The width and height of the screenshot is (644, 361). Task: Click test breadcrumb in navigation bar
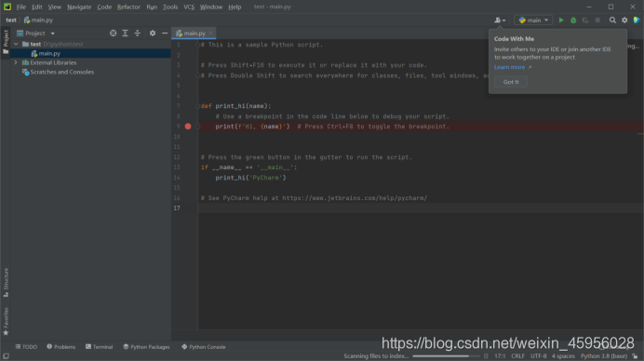pyautogui.click(x=11, y=20)
